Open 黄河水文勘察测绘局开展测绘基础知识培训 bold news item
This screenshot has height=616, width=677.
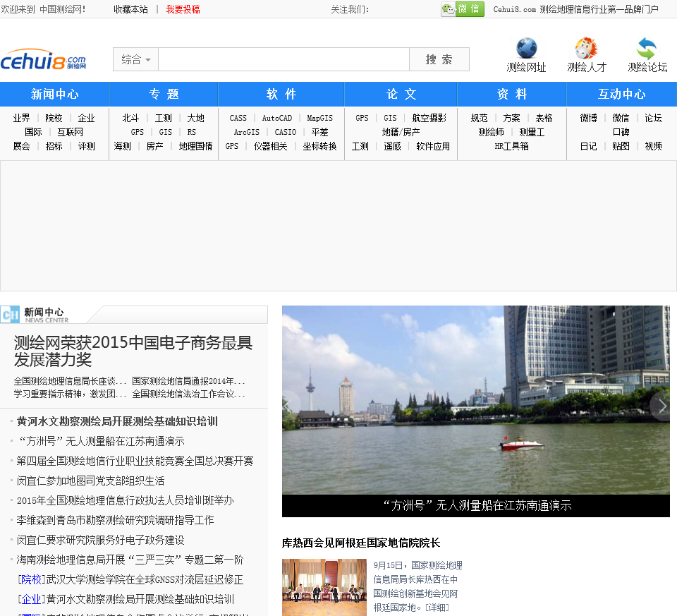[x=117, y=421]
